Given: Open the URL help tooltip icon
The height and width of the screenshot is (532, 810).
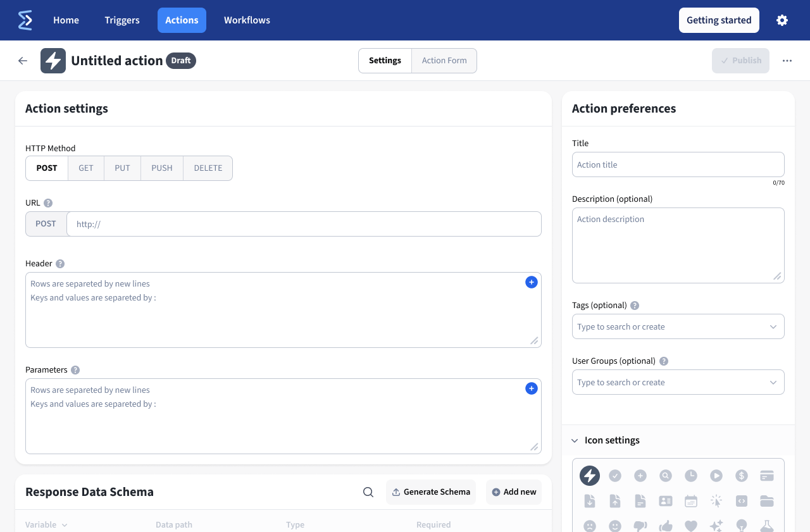Looking at the screenshot, I should (48, 203).
